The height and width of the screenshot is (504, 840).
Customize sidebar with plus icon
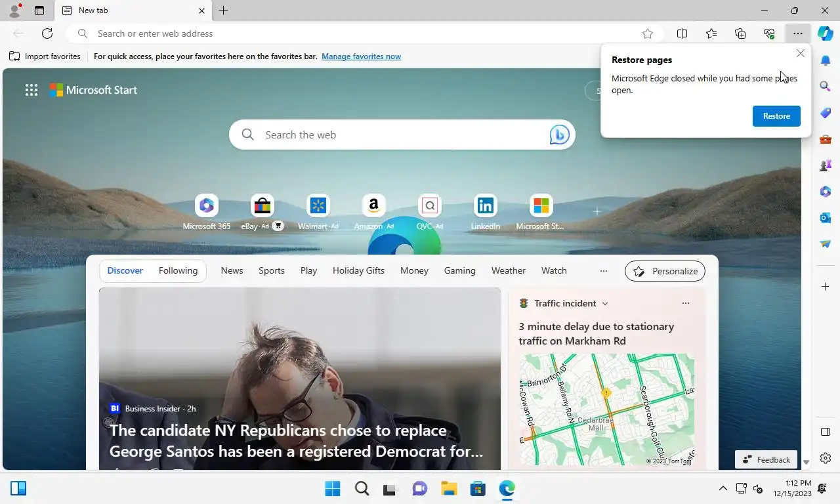(826, 287)
